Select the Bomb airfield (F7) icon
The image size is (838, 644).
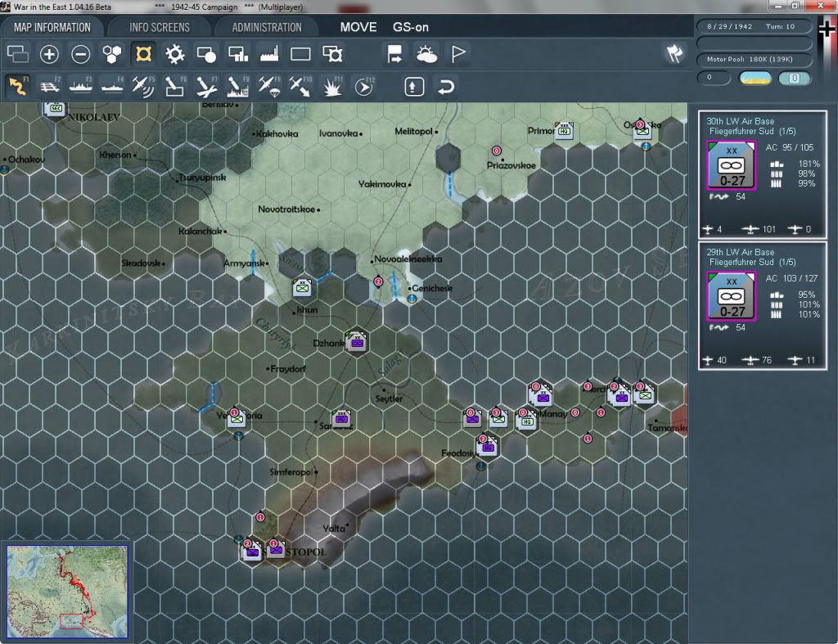coord(206,86)
